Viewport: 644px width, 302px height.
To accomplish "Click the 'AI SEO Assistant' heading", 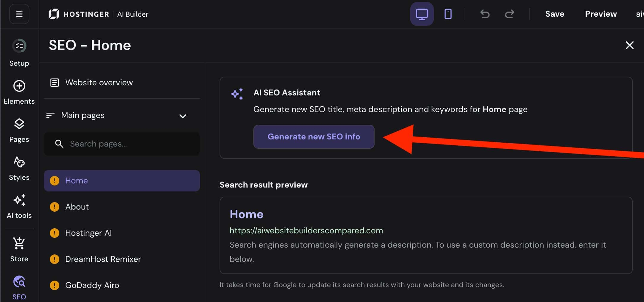I will 287,93.
